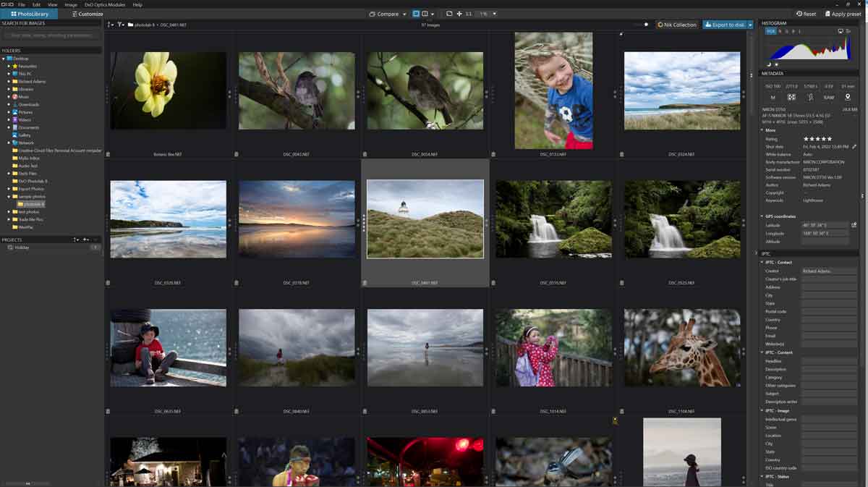This screenshot has width=868, height=487.
Task: Click the RAW indicator icon in the Metadata panel
Action: (x=828, y=97)
